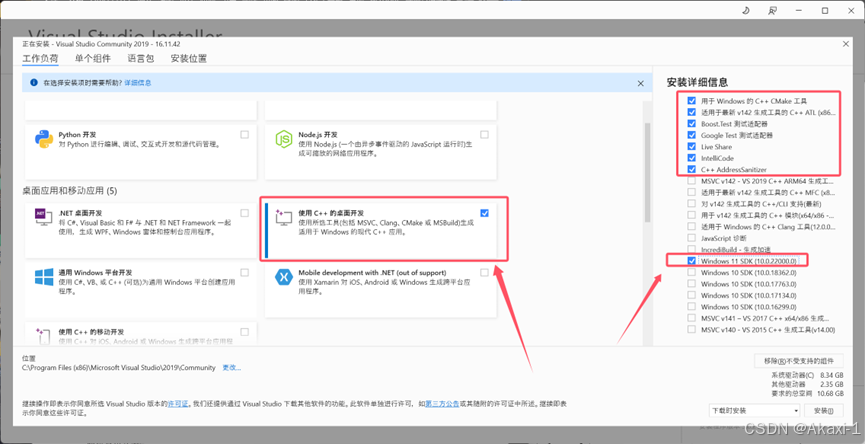The width and height of the screenshot is (865, 444).
Task: Check the 通用 Windows 平台开发 checkbox
Action: [x=244, y=272]
